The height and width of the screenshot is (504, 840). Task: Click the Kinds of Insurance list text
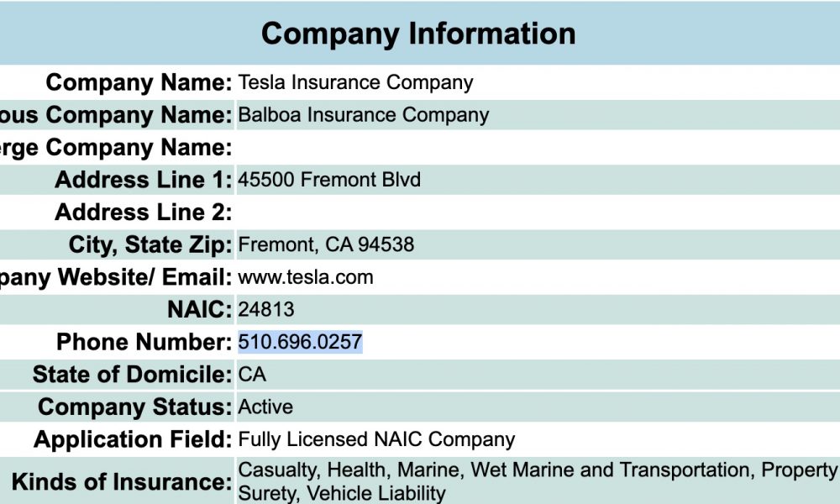click(x=538, y=481)
